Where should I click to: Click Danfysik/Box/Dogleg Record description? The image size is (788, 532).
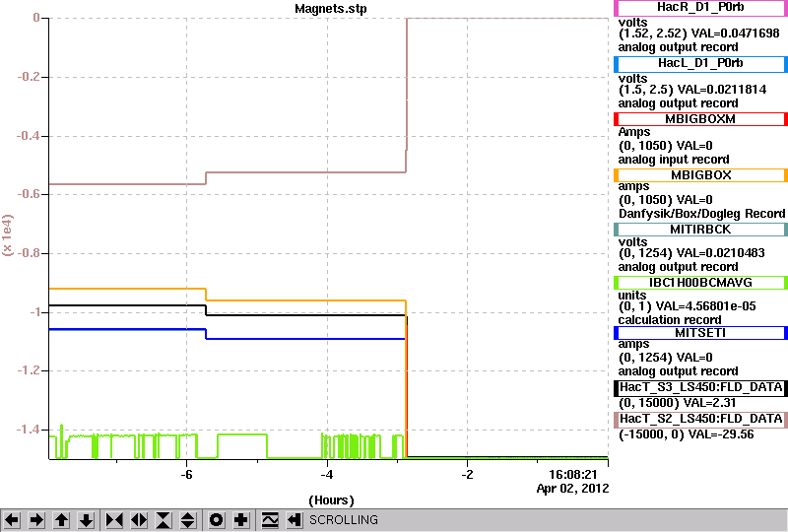(701, 214)
